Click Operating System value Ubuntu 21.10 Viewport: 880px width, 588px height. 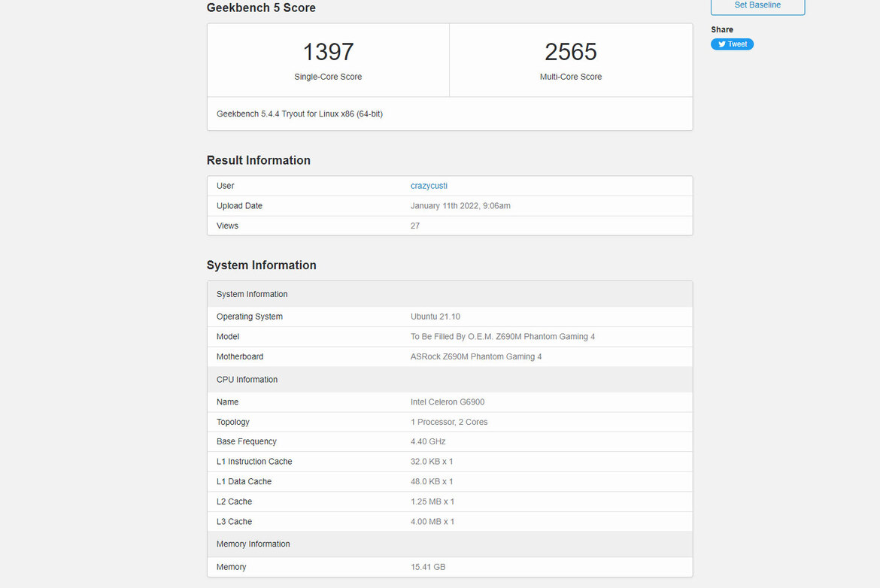(x=435, y=317)
